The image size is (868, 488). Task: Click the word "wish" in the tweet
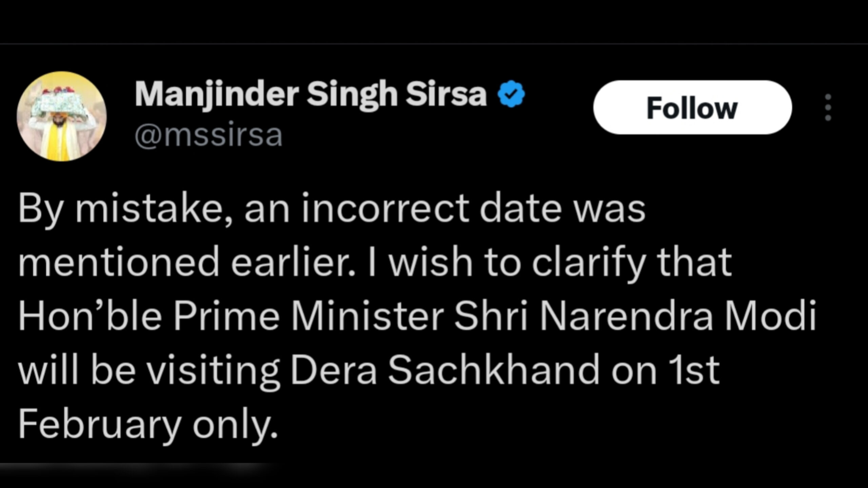[430, 263]
